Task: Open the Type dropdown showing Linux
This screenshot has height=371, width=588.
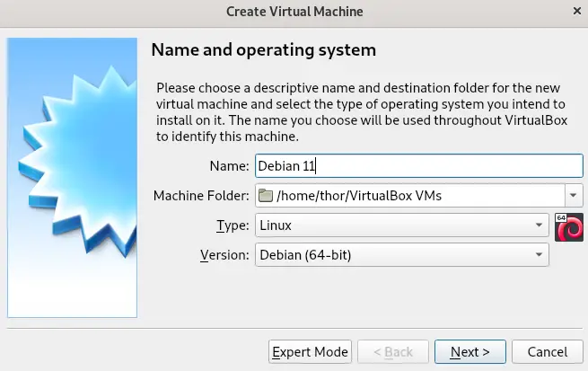Action: [x=402, y=225]
